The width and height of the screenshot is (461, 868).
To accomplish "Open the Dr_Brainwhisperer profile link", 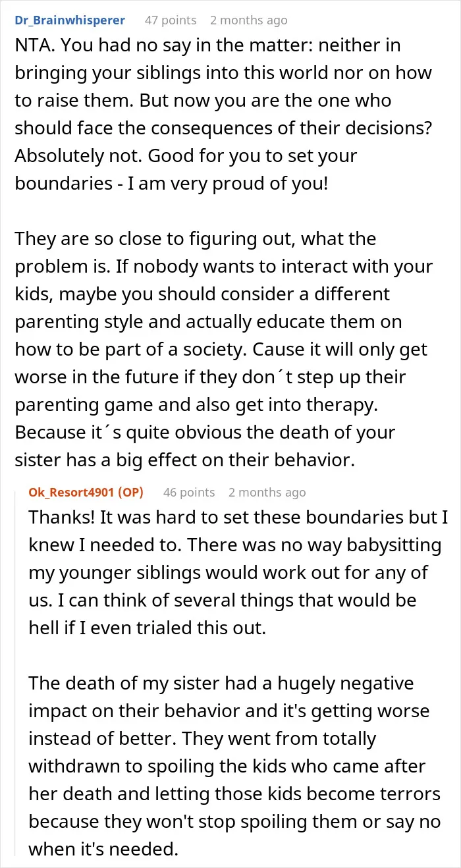I will (70, 20).
